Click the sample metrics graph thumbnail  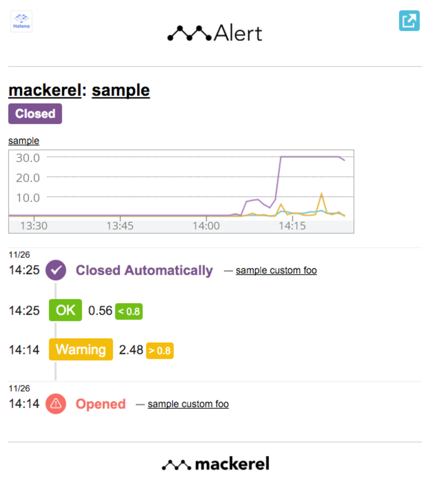[181, 192]
